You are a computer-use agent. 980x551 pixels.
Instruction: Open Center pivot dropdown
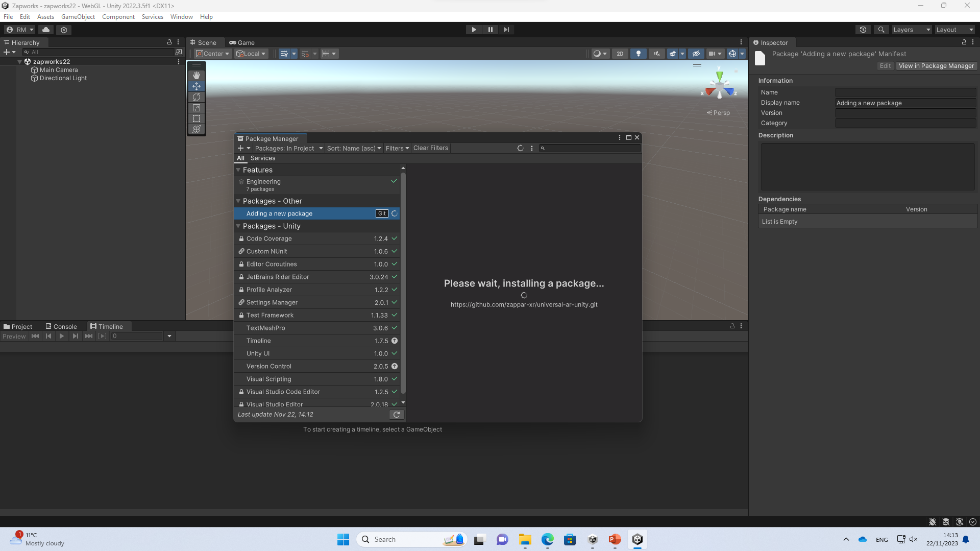[x=212, y=54]
